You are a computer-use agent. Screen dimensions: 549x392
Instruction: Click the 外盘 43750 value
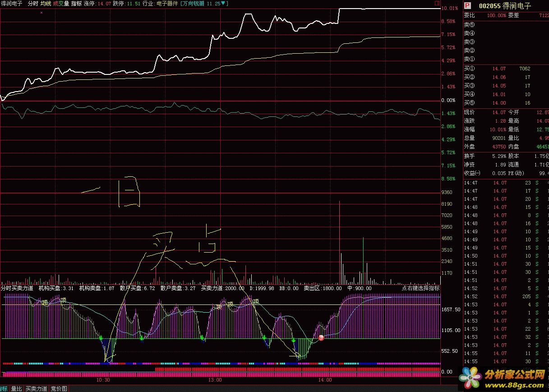tap(498, 147)
